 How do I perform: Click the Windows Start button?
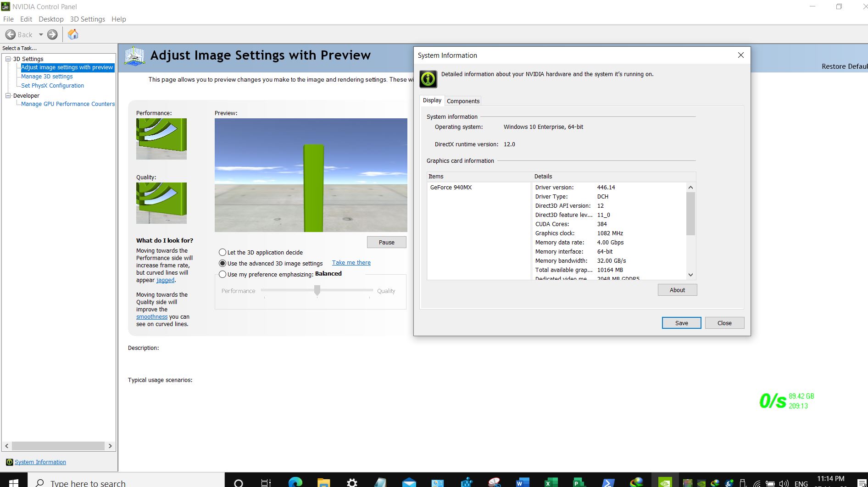coord(13,483)
